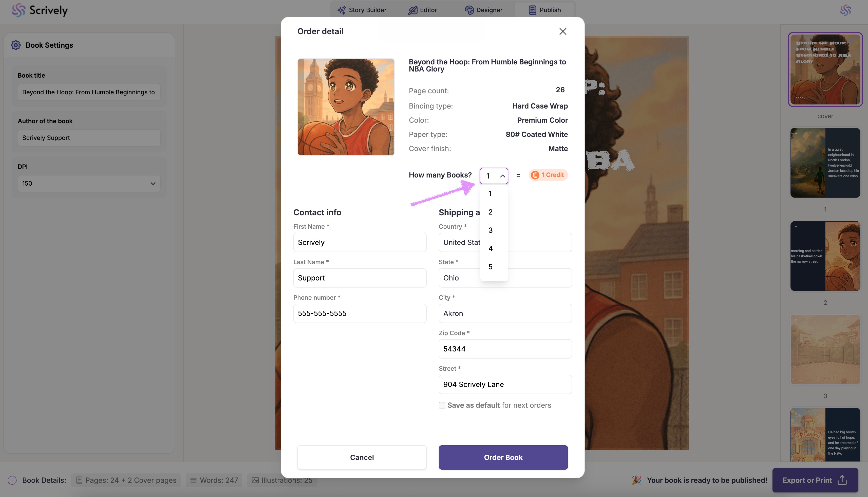Select the page 2 thumbnail
Image resolution: width=868 pixels, height=497 pixels.
coord(825,256)
